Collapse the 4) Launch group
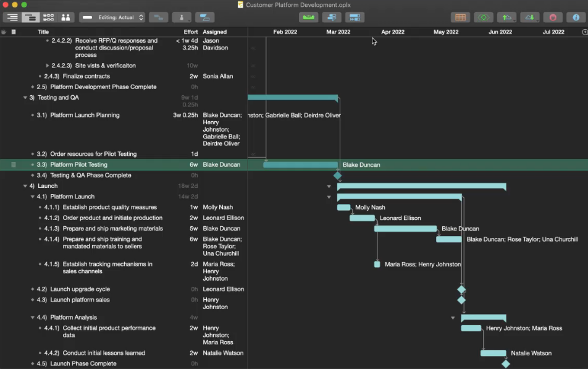 point(25,186)
